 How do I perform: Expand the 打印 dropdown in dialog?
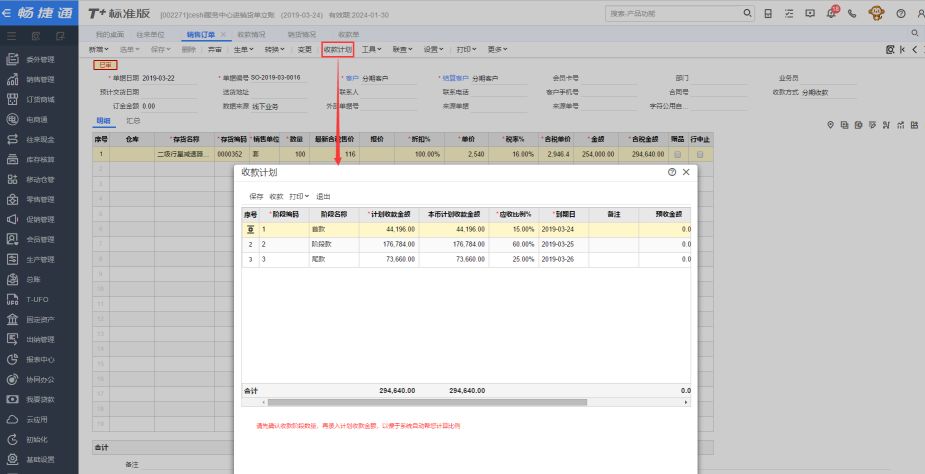[x=299, y=196]
